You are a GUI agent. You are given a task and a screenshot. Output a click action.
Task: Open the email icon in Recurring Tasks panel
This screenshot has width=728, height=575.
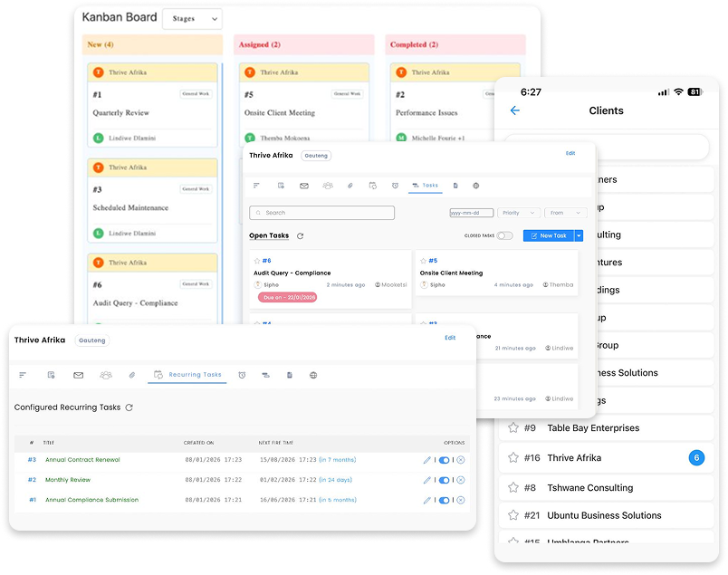click(79, 375)
